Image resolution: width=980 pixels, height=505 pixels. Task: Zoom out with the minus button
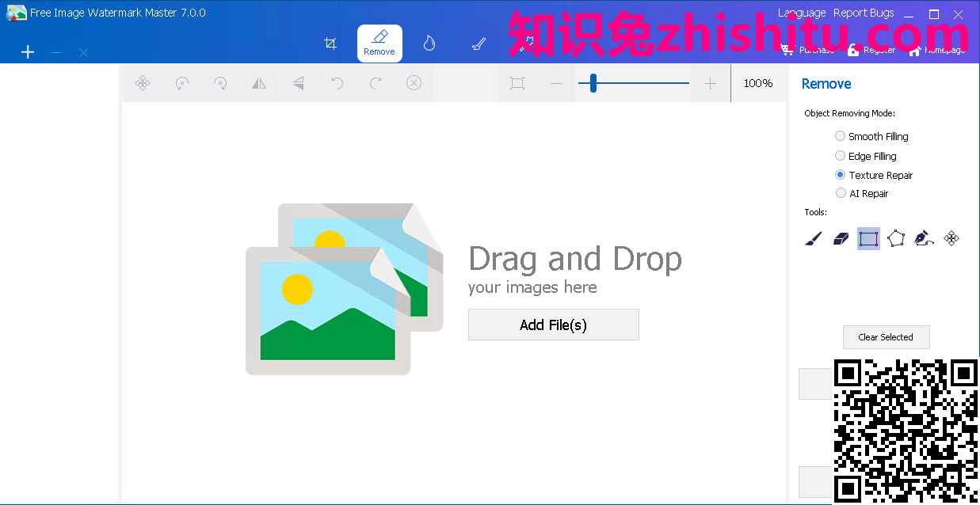[556, 83]
